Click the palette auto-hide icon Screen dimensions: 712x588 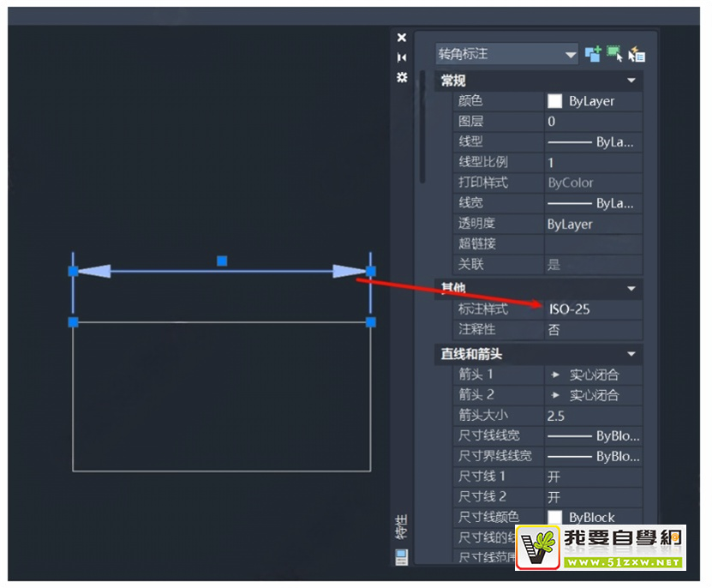pyautogui.click(x=402, y=57)
